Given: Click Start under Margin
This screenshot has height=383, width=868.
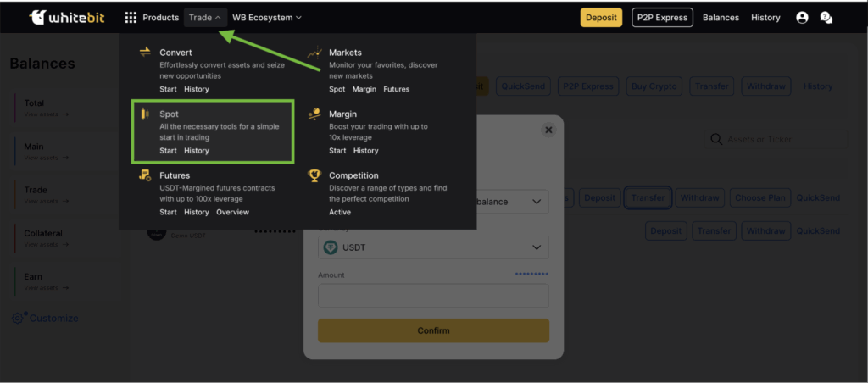Looking at the screenshot, I should (x=337, y=151).
